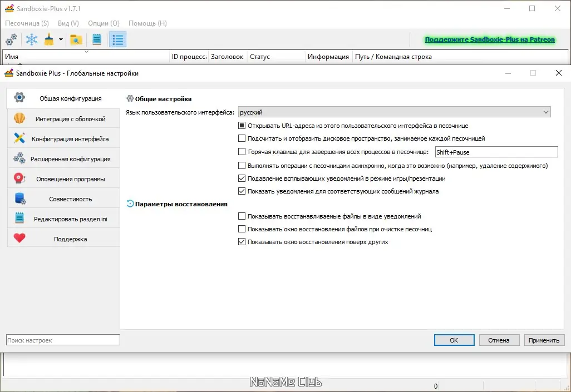Image resolution: width=571 pixels, height=392 pixels.
Task: Click the OK button
Action: [x=454, y=340]
